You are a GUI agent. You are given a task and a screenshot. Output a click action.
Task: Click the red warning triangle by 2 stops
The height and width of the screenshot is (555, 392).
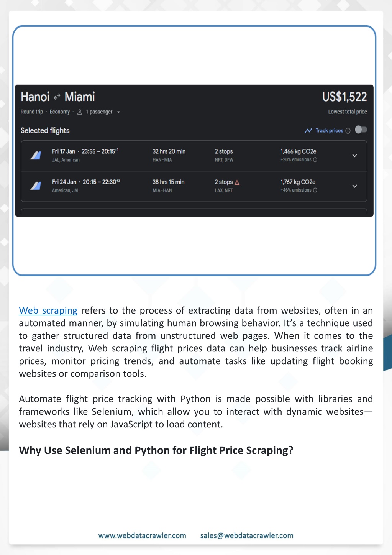(x=237, y=182)
